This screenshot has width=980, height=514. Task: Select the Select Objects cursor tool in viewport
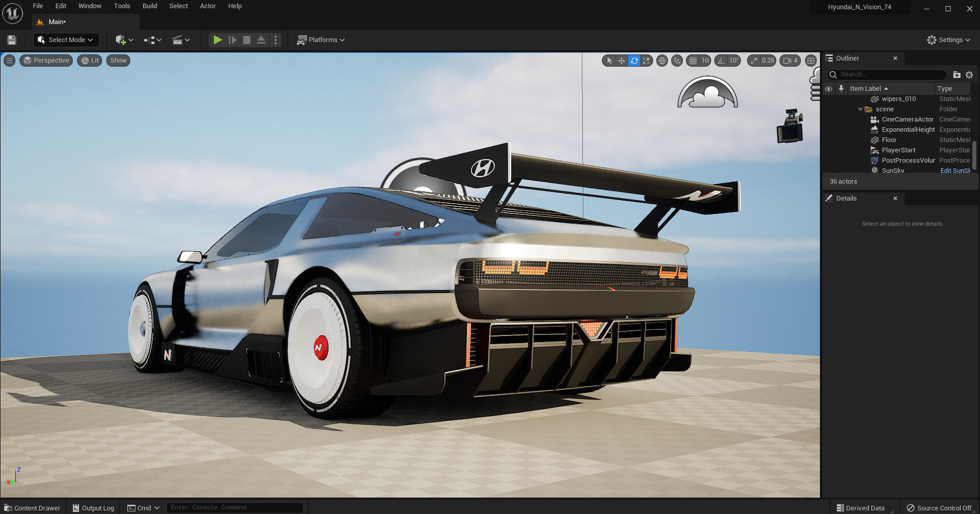pos(609,61)
